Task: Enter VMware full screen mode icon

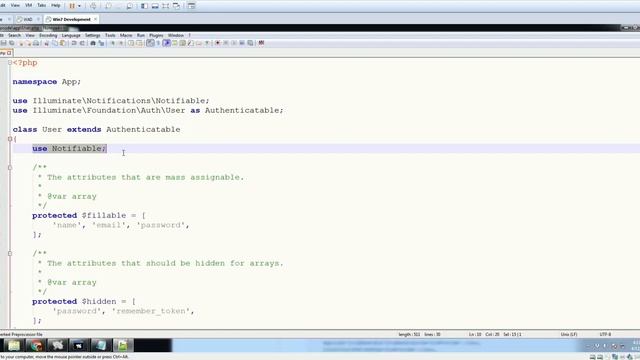Action: 165,6
